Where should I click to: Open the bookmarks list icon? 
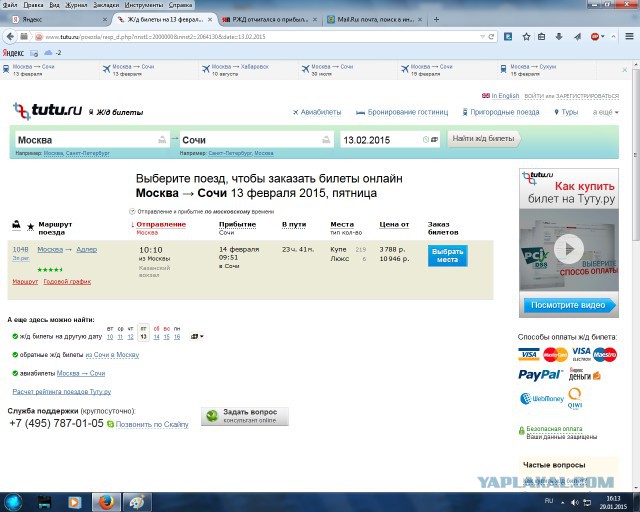point(542,37)
